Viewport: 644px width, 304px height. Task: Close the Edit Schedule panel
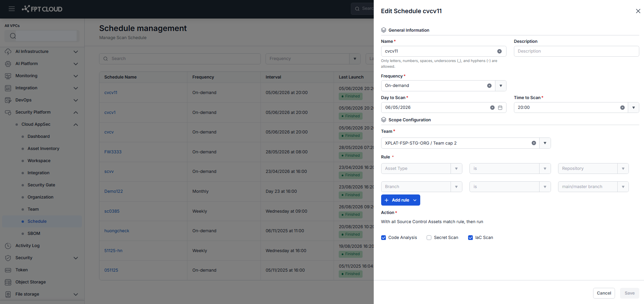pyautogui.click(x=638, y=11)
